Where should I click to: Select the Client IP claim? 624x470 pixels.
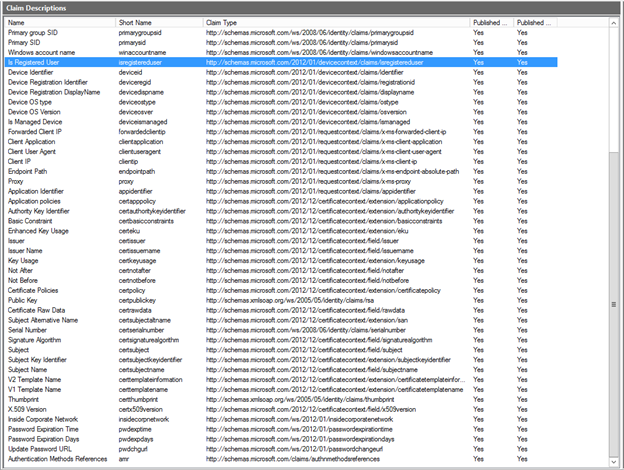(281, 162)
